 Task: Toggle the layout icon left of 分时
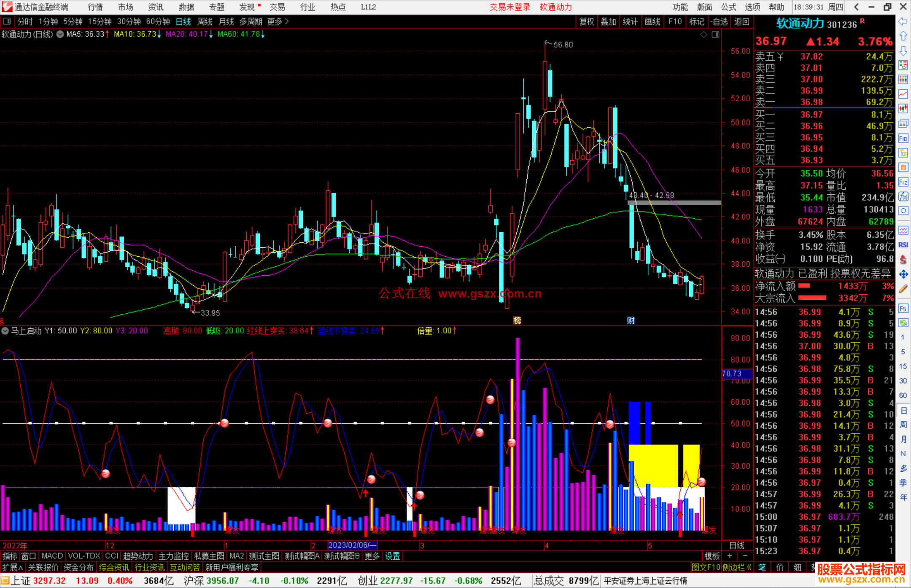[x=7, y=21]
